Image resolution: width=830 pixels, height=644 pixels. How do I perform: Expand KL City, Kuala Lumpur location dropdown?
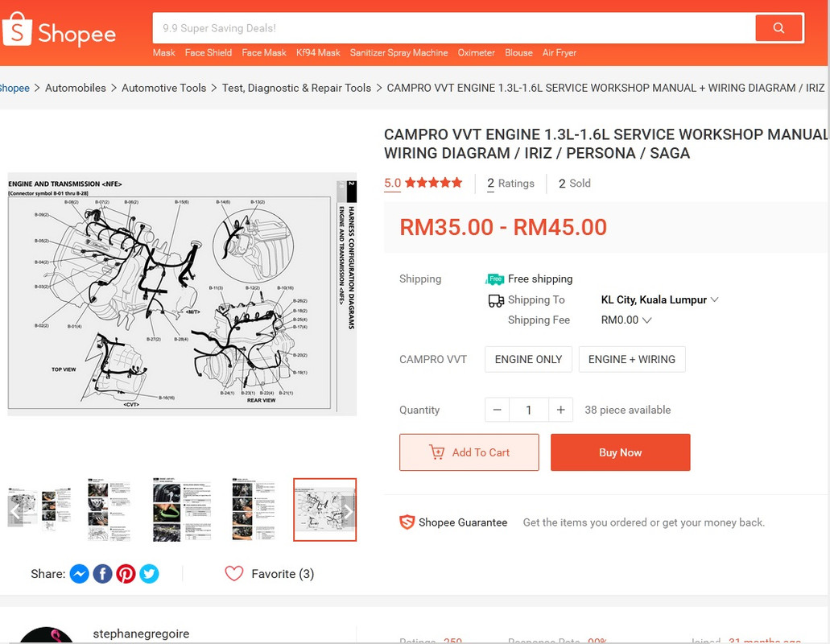pyautogui.click(x=659, y=299)
